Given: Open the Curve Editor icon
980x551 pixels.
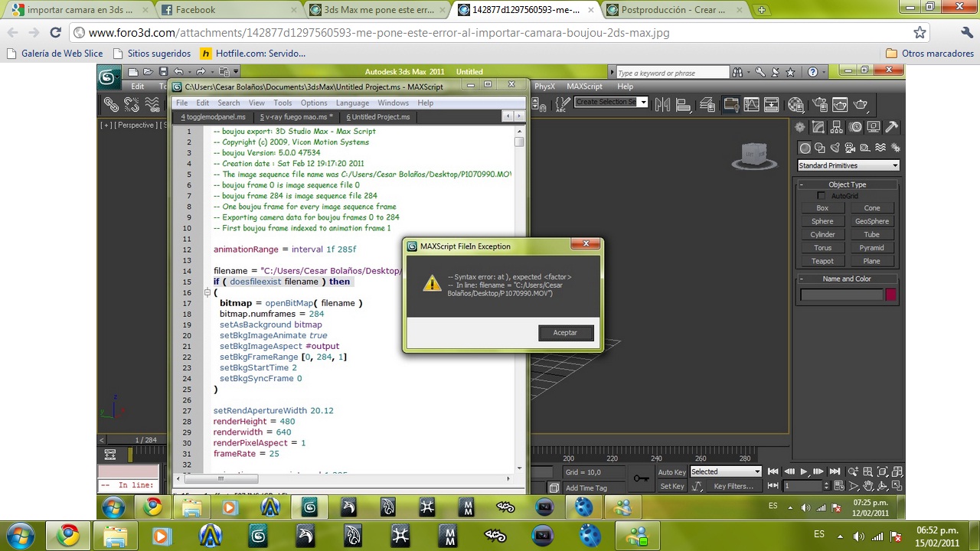Looking at the screenshot, I should tap(751, 104).
